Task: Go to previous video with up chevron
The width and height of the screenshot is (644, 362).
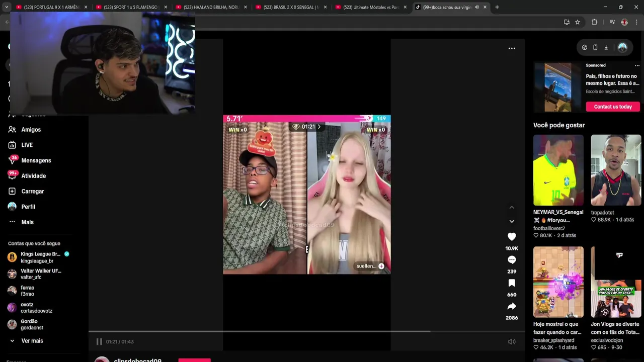Action: coord(512,207)
